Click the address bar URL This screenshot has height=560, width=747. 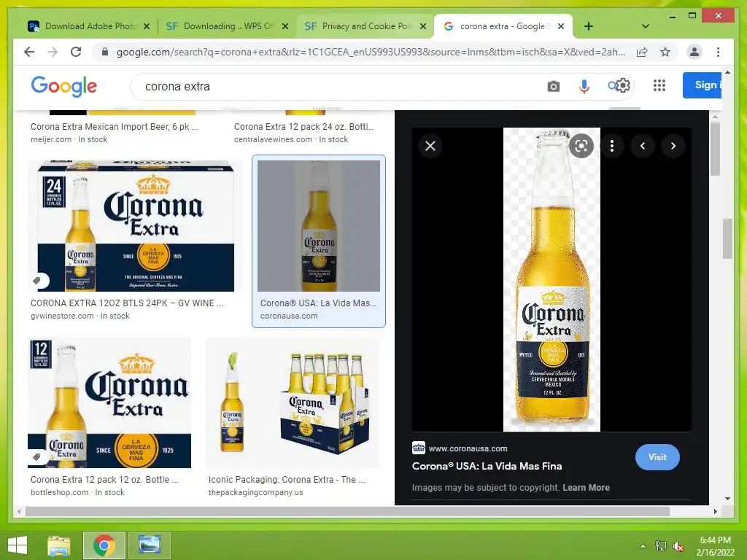point(371,52)
